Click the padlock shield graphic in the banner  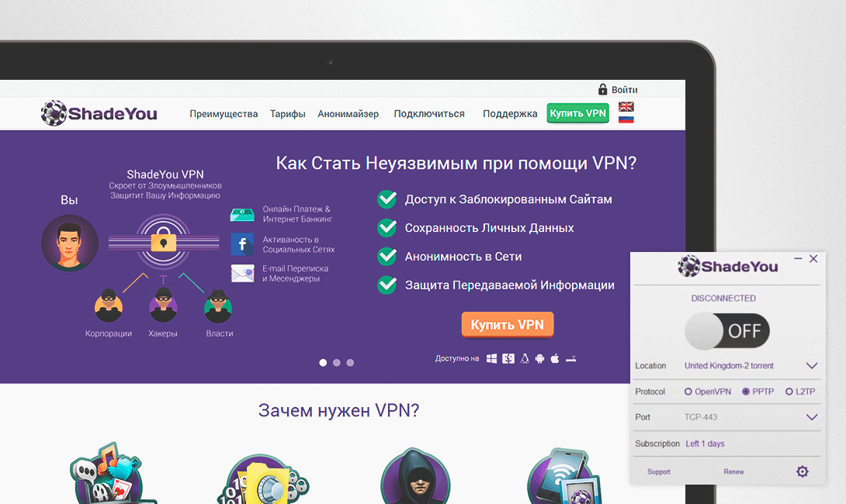[164, 242]
